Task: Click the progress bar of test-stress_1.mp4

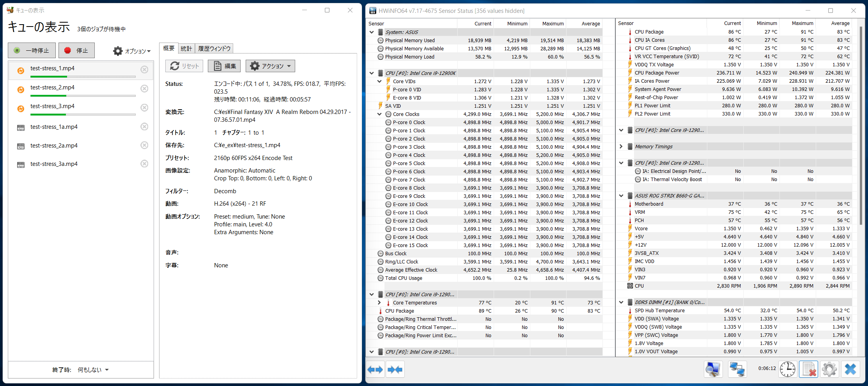Action: click(x=83, y=76)
